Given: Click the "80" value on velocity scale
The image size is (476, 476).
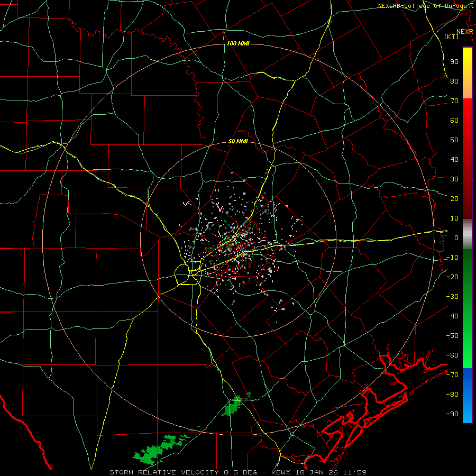Looking at the screenshot, I should 454,81.
